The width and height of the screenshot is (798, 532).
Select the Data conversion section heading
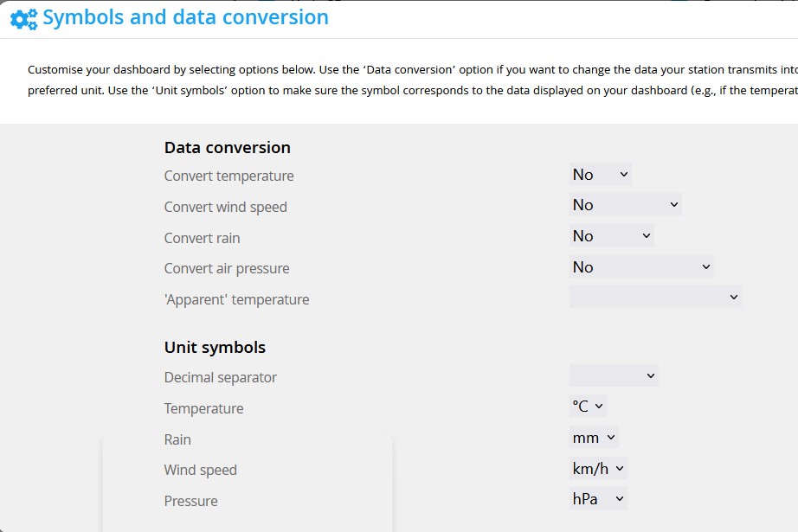tap(226, 148)
